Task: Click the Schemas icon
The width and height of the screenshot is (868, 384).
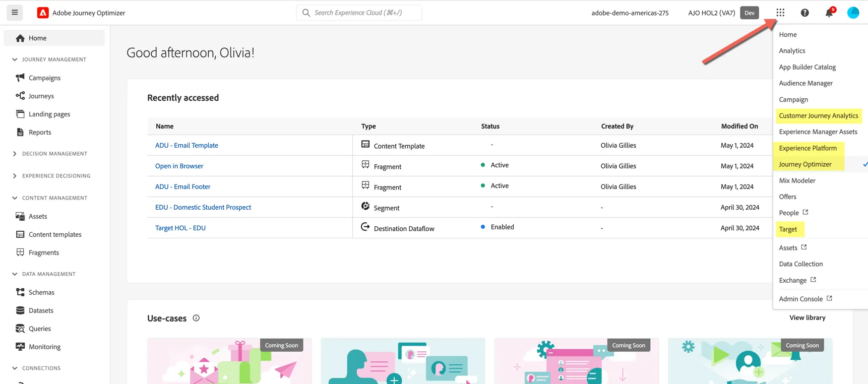Action: tap(20, 292)
